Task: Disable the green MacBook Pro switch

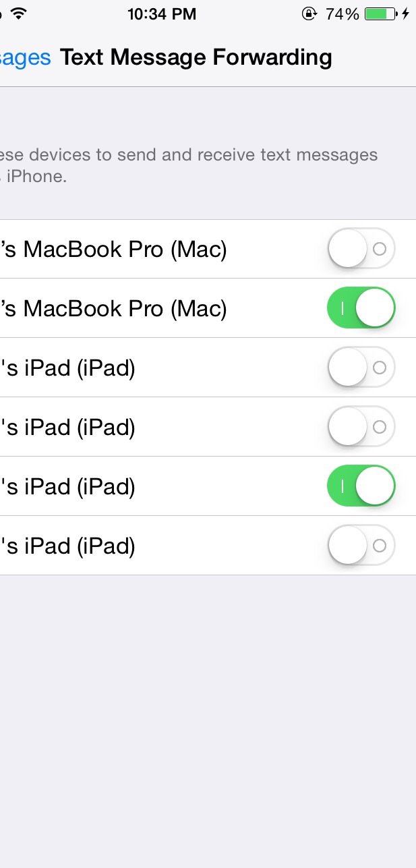Action: point(361,308)
